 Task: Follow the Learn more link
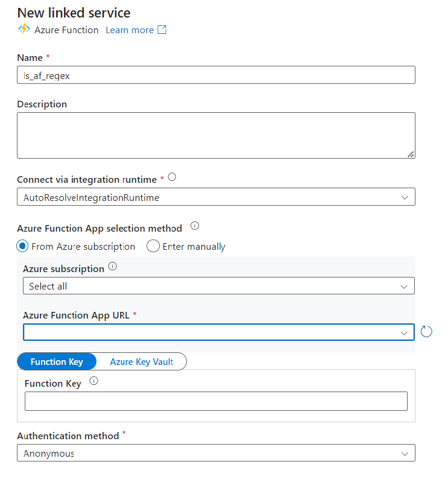click(130, 30)
